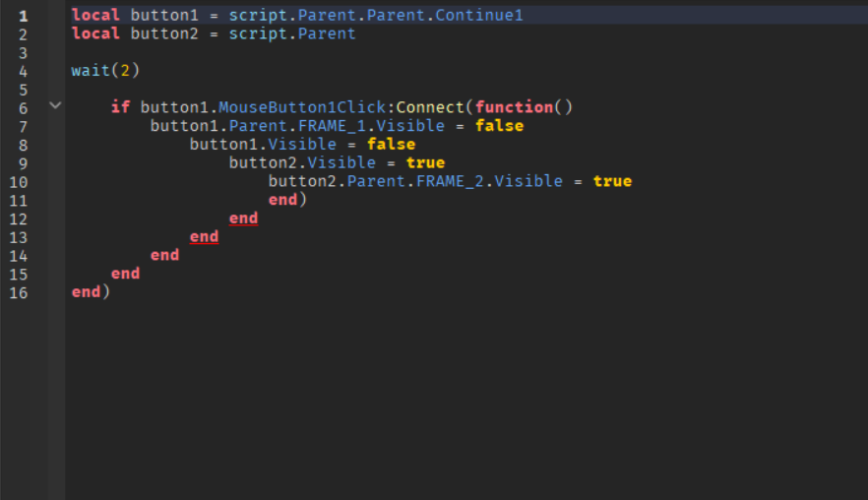The image size is (868, 500).
Task: Place cursor on Continue1 in line 1
Action: click(x=479, y=15)
